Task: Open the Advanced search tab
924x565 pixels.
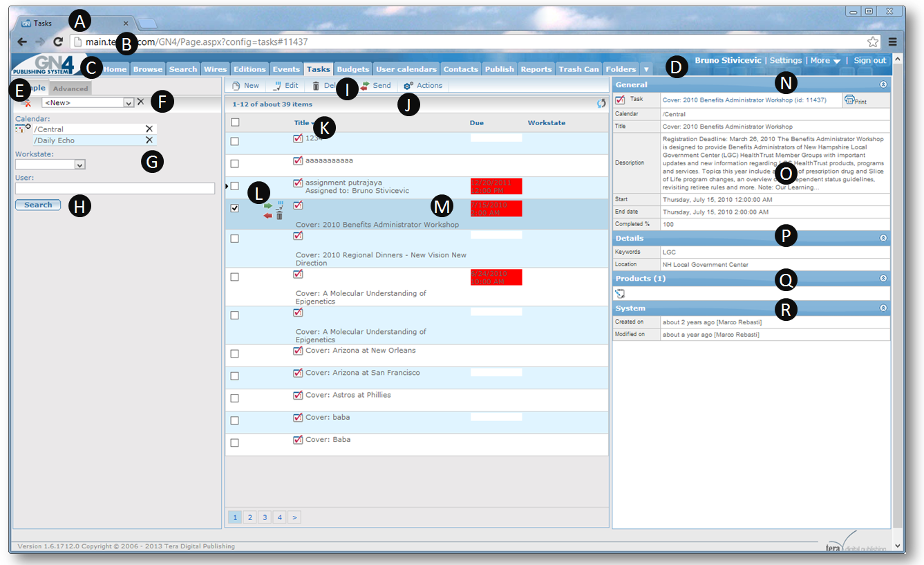Action: [70, 89]
